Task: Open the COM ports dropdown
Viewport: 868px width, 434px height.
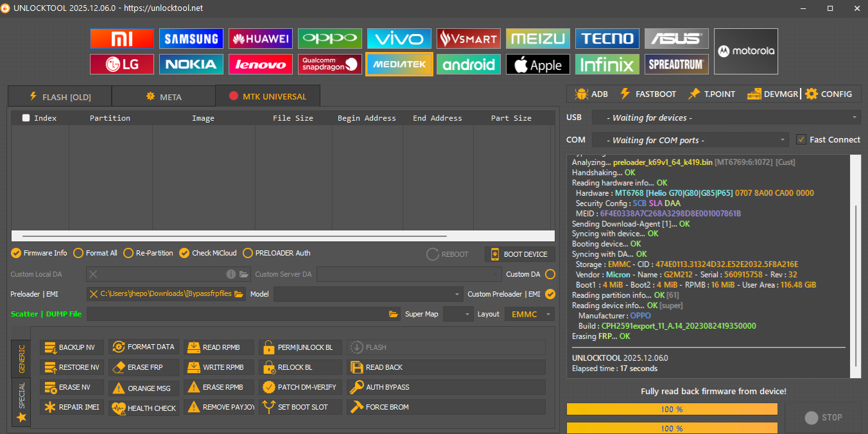Action: [690, 140]
